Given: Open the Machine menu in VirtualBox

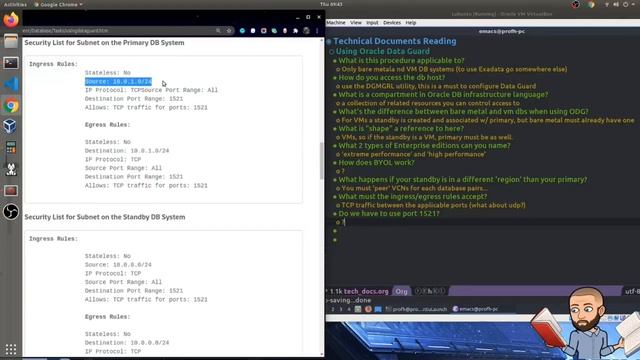Looking at the screenshot, I should (336, 23).
